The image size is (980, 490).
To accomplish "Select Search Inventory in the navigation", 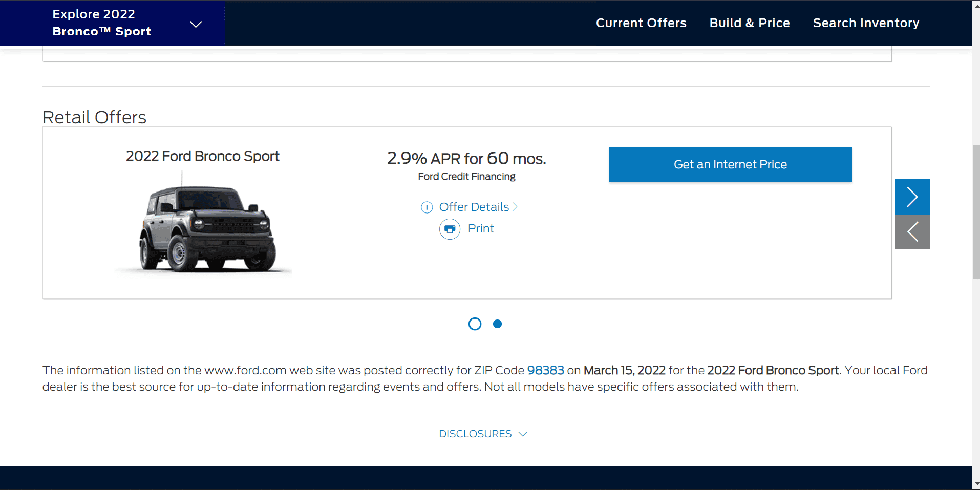I will point(865,23).
